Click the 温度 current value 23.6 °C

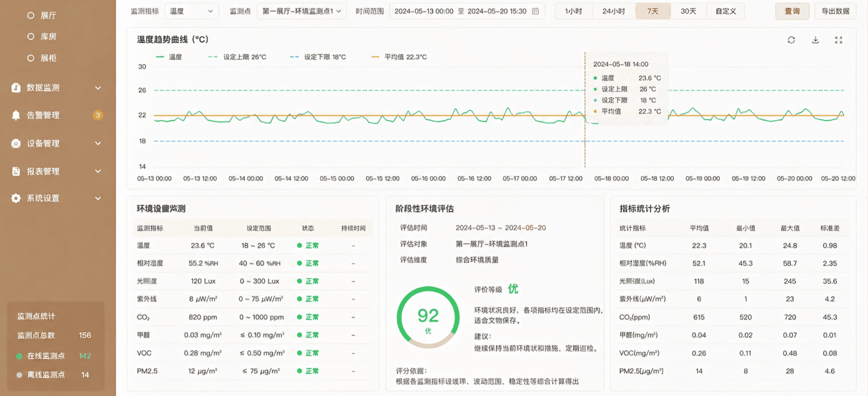(202, 246)
